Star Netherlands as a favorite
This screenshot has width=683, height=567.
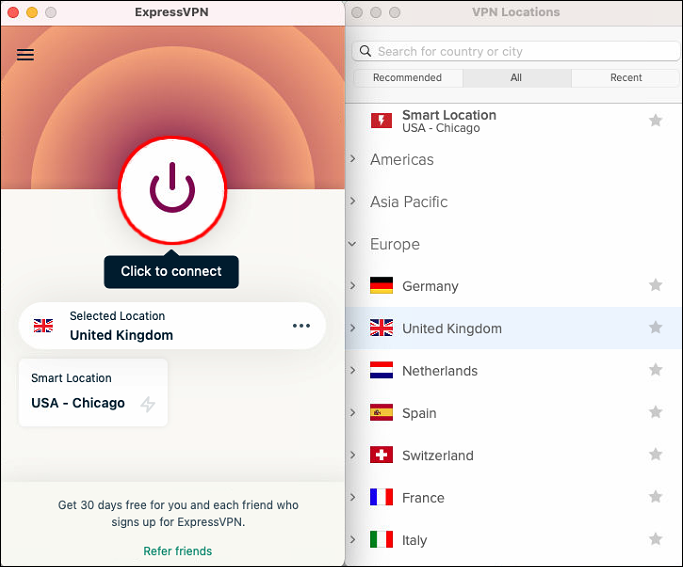tap(656, 370)
